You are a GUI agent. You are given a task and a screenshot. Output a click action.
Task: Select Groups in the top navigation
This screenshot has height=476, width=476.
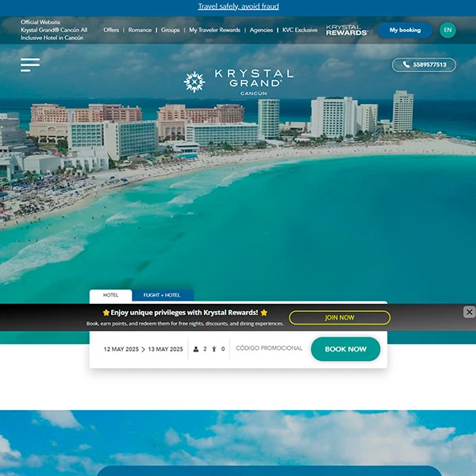(171, 30)
